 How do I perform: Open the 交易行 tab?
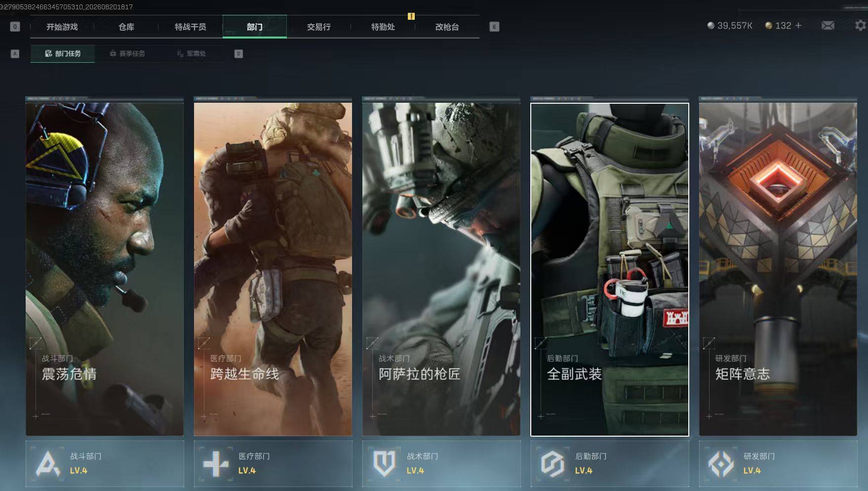tap(319, 27)
